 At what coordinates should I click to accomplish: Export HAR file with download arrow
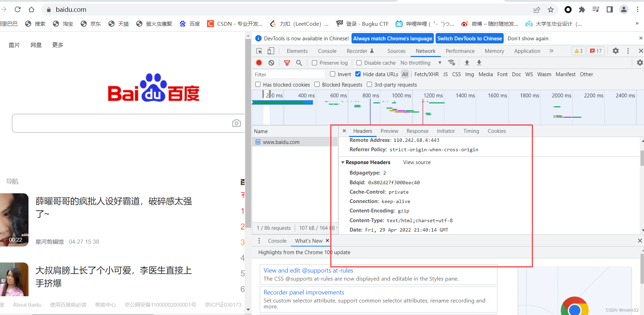tap(479, 63)
